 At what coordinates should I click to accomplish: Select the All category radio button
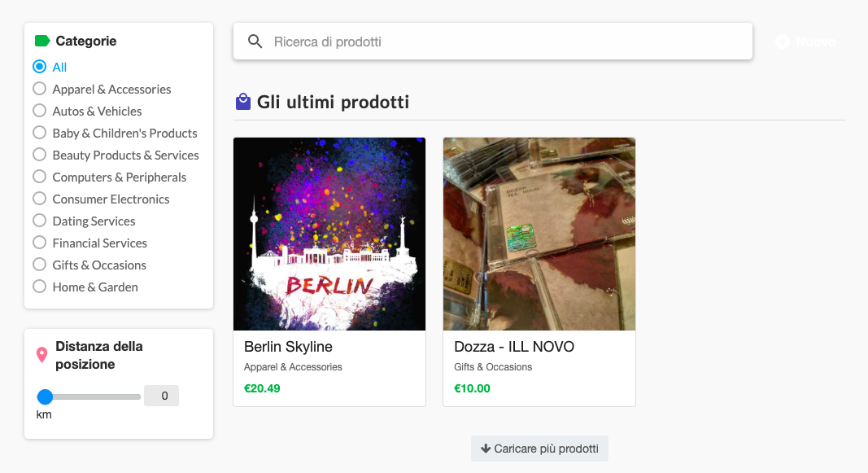pyautogui.click(x=39, y=67)
